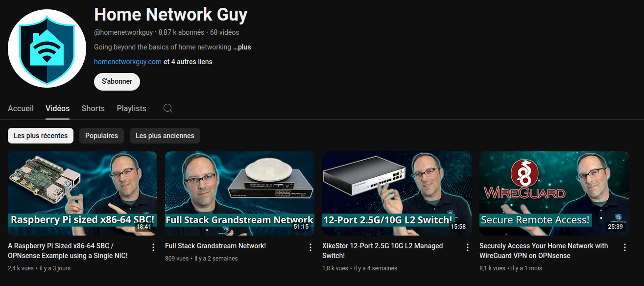Click the S'abonner button
Viewport: 644px width, 286px height.
(117, 81)
